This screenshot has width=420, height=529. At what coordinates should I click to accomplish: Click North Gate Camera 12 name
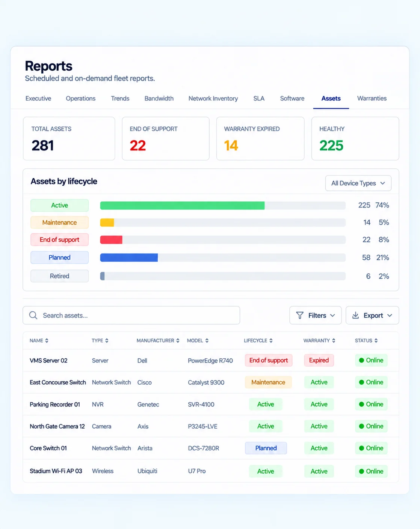[x=57, y=426]
